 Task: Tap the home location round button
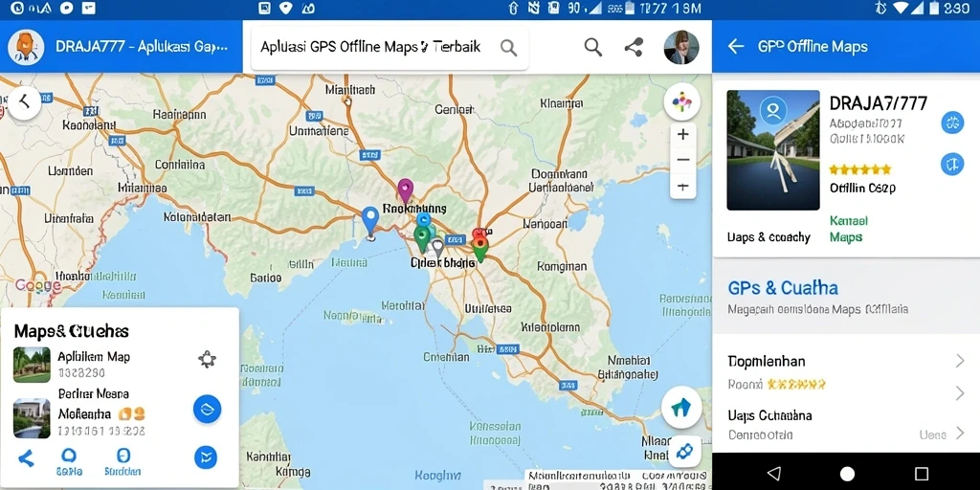pos(681,408)
